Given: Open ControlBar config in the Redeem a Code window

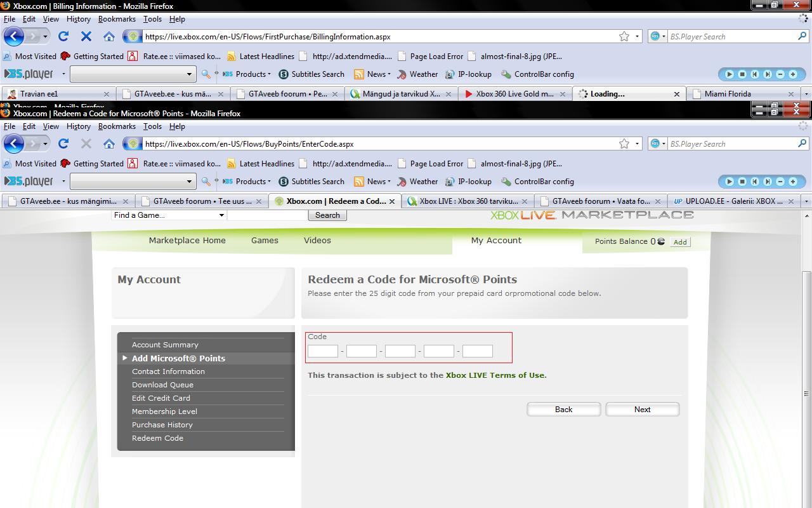Looking at the screenshot, I should (537, 182).
